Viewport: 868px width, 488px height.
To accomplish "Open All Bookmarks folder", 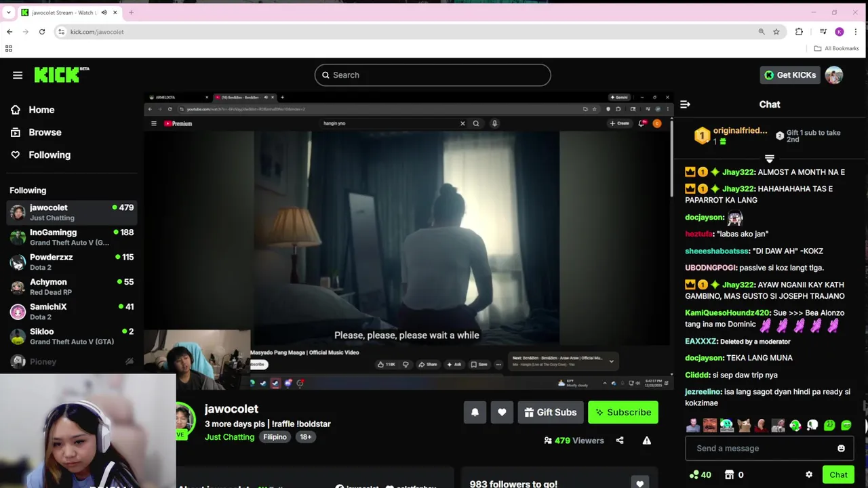I will coord(836,48).
